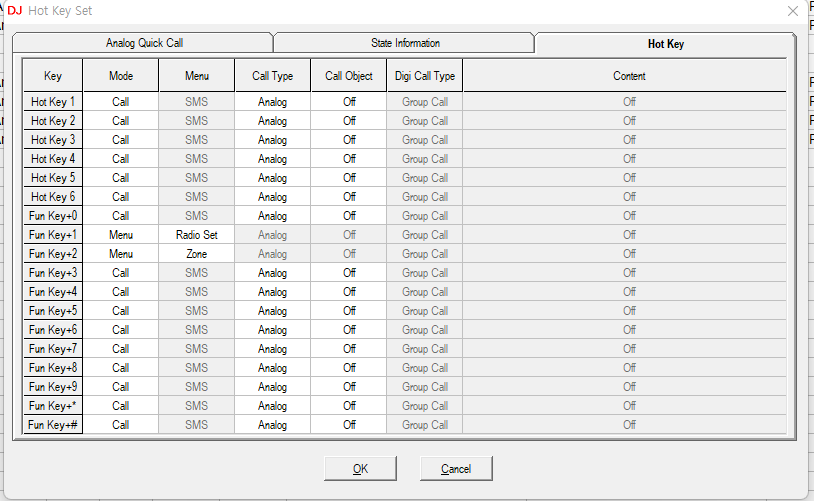814x501 pixels.
Task: Open the Call Type cell for Hot Key 2
Action: point(273,121)
